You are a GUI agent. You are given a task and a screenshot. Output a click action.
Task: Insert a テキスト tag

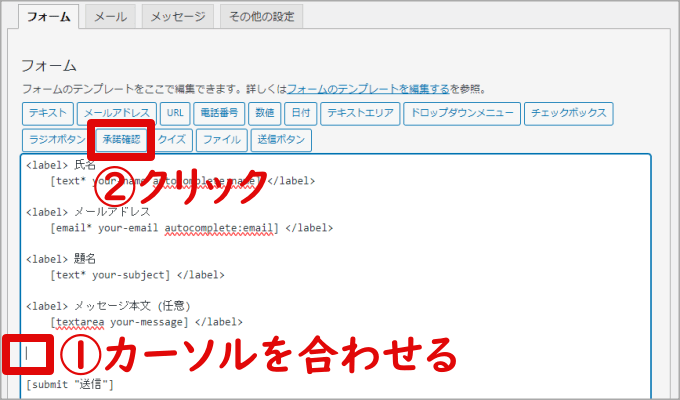pos(48,114)
